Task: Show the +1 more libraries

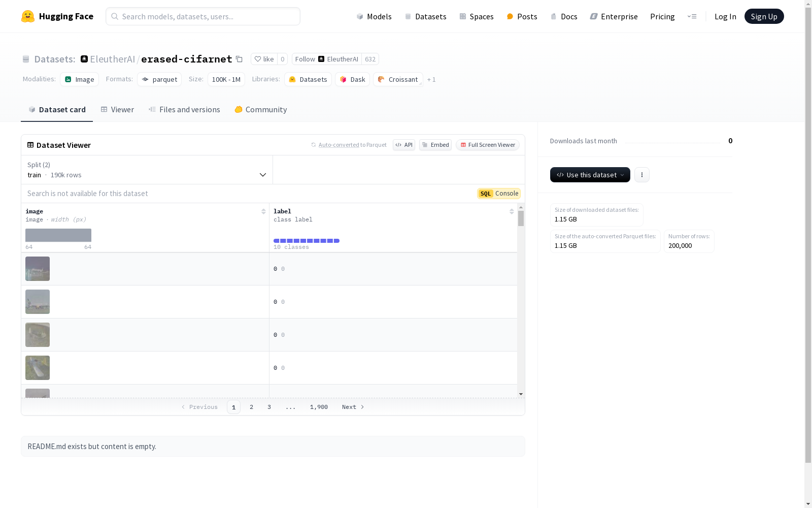Action: click(431, 80)
